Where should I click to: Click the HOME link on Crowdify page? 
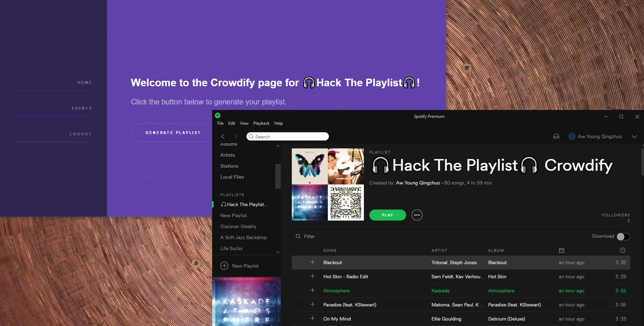[84, 82]
